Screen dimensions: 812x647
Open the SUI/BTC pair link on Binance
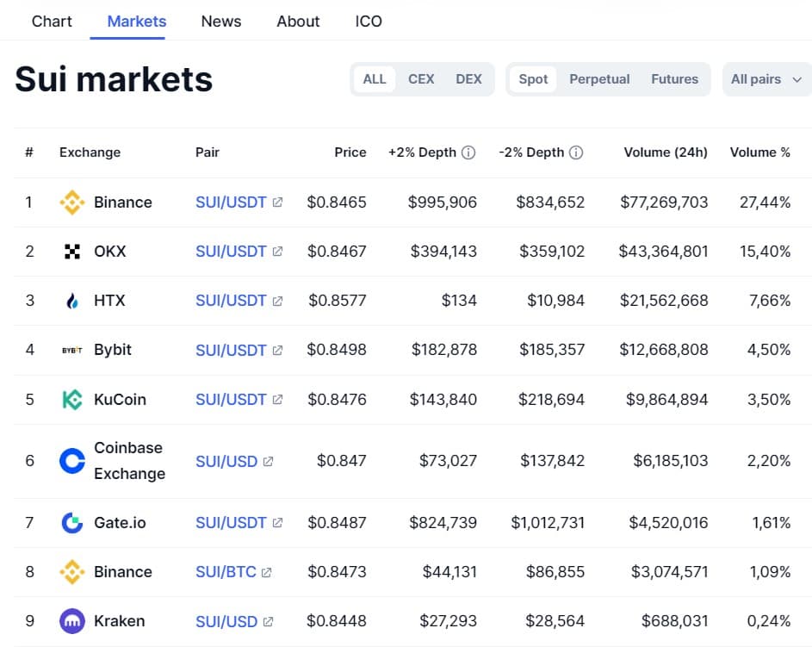[226, 572]
